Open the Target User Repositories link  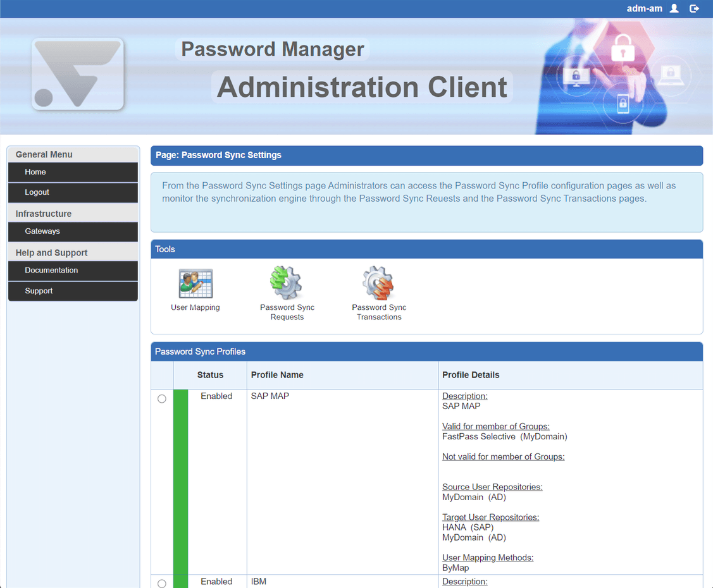(490, 517)
